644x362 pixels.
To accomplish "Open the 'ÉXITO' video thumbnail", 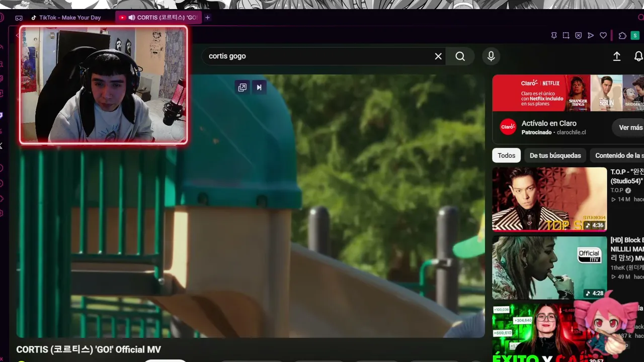I will pyautogui.click(x=549, y=333).
